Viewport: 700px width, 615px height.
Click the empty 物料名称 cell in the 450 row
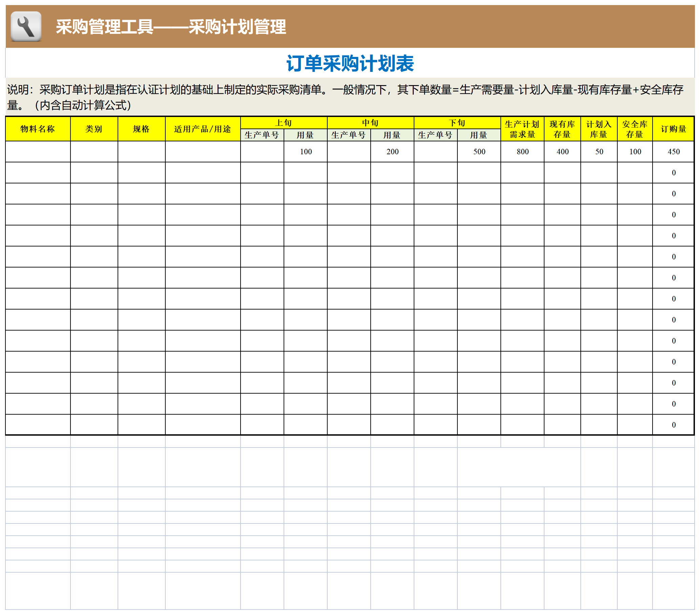38,152
